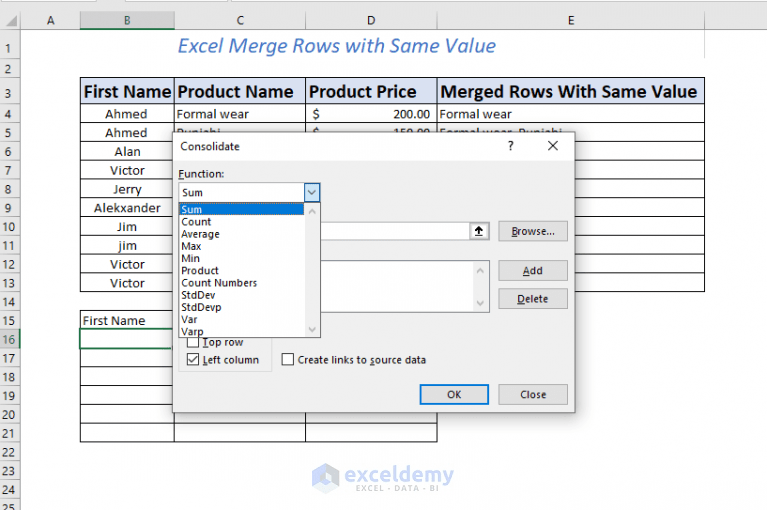Select column A header
Image resolution: width=767 pixels, height=510 pixels.
pyautogui.click(x=50, y=21)
